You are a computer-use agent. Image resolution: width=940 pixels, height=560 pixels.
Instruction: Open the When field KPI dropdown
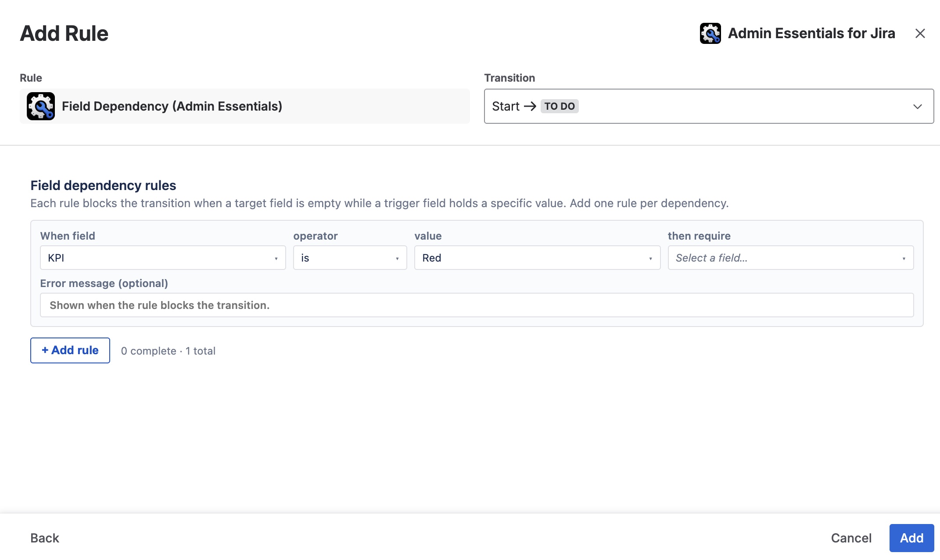(x=163, y=258)
